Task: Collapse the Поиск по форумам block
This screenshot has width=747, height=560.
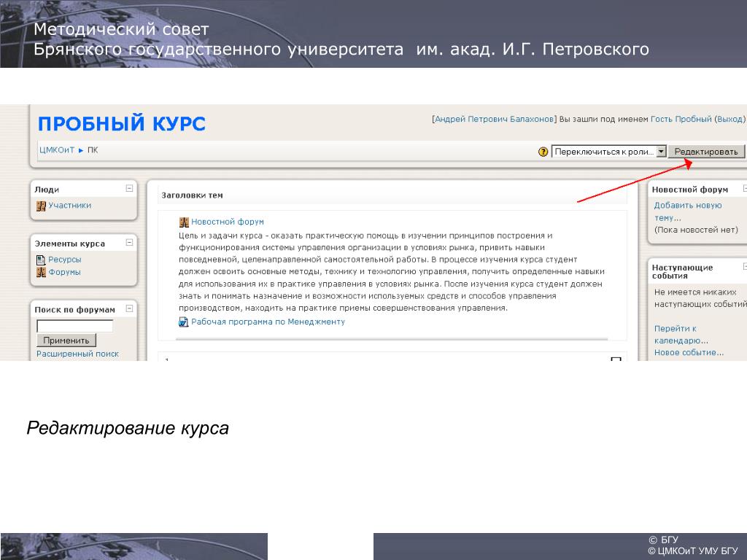Action: 129,308
